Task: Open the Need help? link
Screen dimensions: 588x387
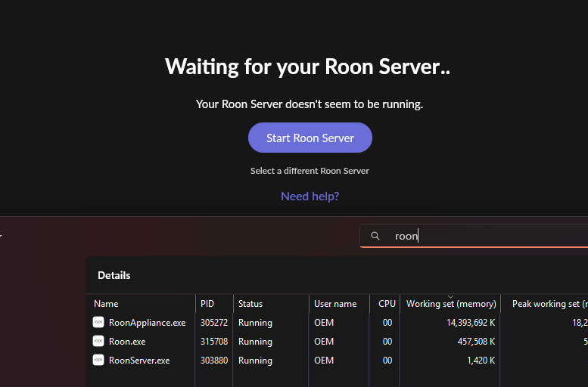Action: click(310, 197)
